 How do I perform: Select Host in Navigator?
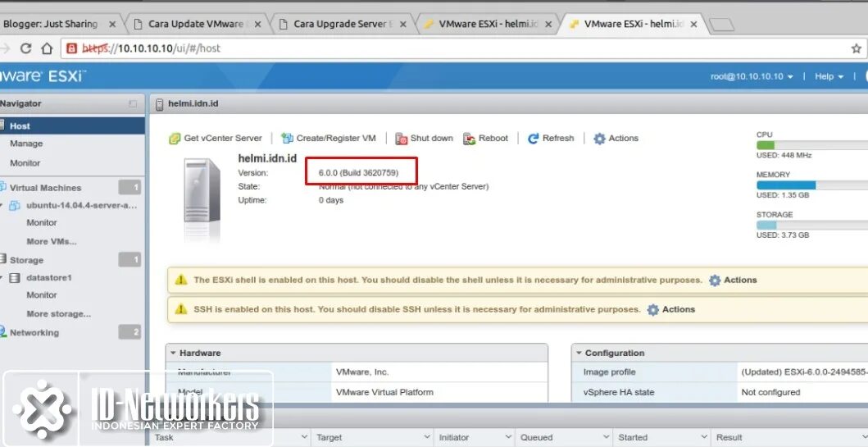[72, 125]
